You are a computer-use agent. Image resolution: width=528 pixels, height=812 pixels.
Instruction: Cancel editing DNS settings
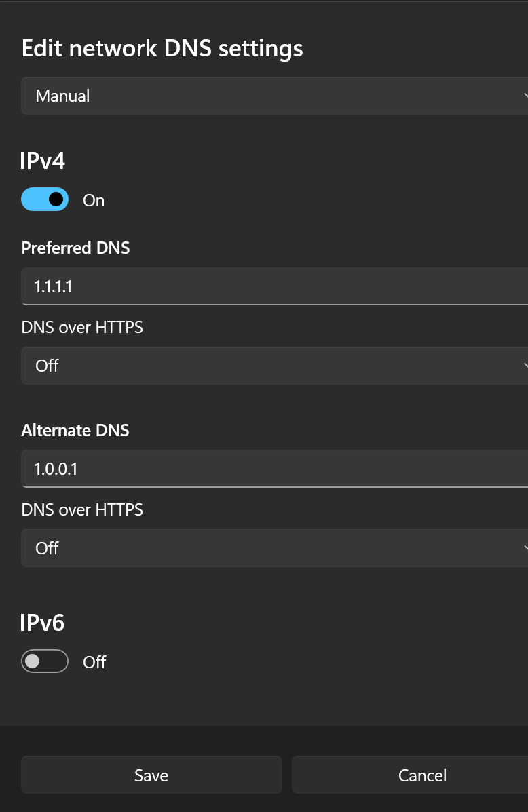click(421, 775)
